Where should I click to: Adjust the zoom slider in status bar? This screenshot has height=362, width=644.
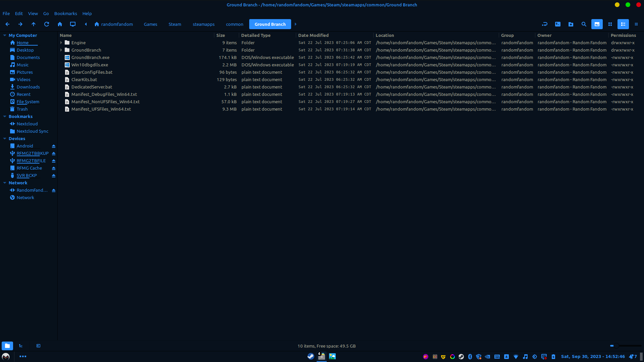[x=616, y=346]
